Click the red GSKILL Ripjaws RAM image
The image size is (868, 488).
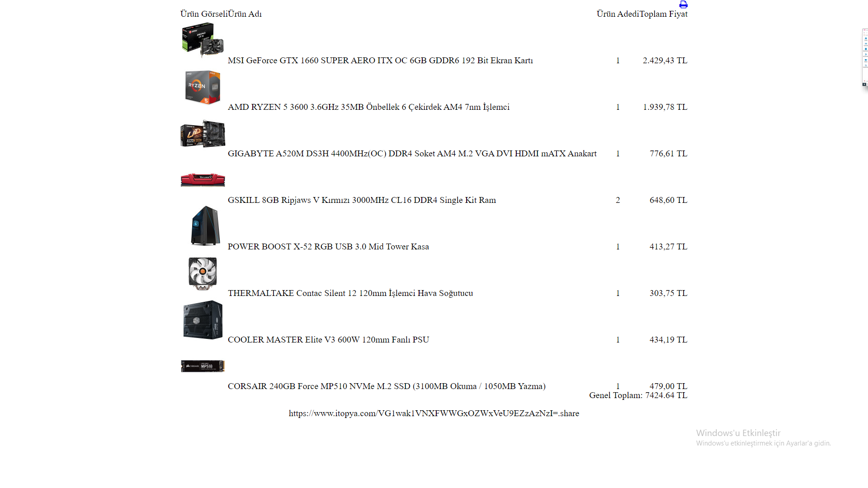[x=203, y=180]
